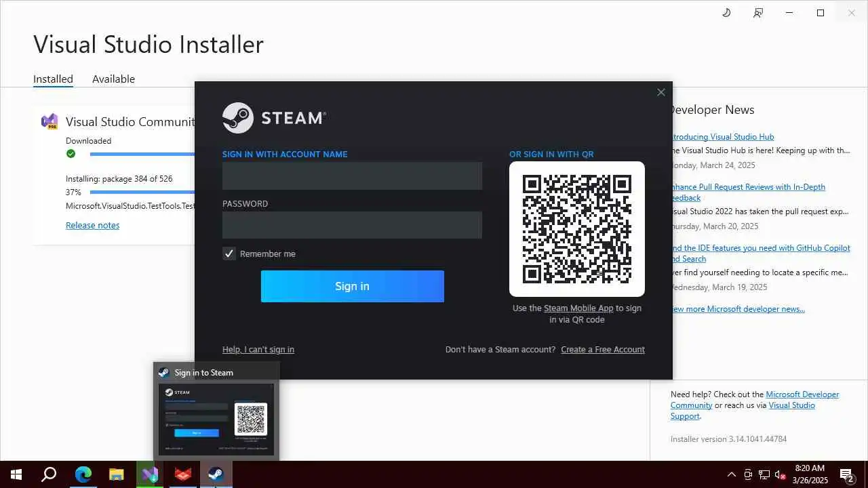Click Installer version 3.14.1041.44784 text
This screenshot has height=488, width=868.
pyautogui.click(x=728, y=439)
